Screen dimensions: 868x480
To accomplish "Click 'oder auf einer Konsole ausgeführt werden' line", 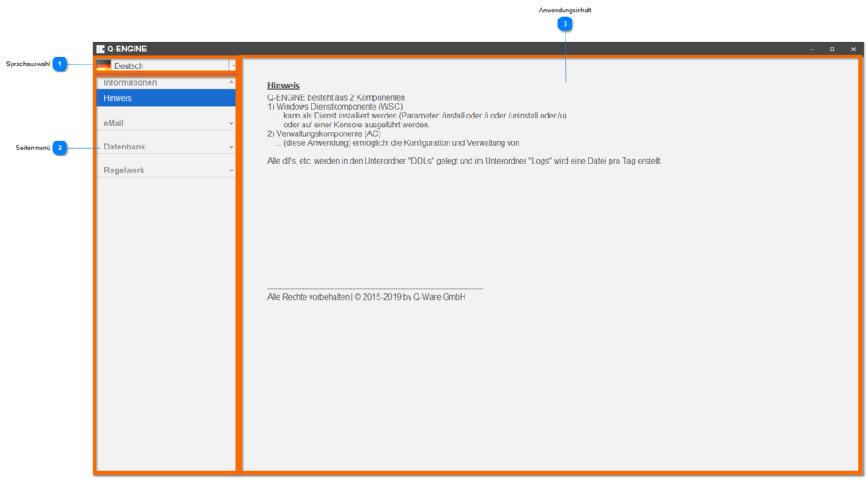I will pyautogui.click(x=357, y=125).
